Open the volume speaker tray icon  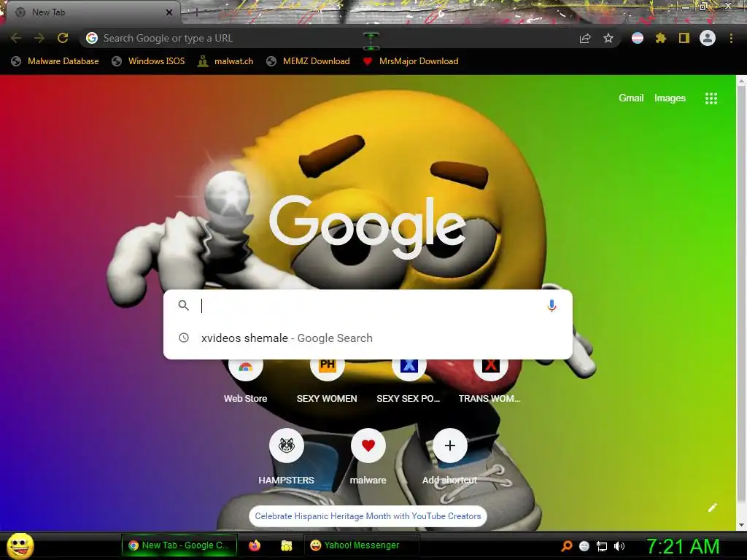coord(619,546)
